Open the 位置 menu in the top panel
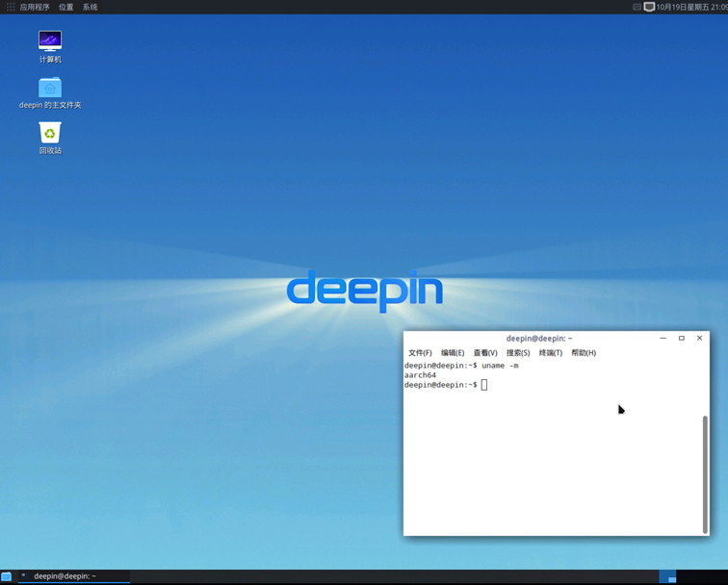728x585 pixels. [x=65, y=7]
